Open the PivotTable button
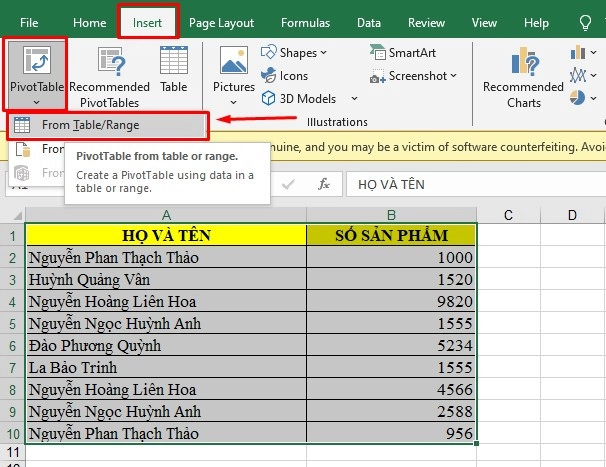This screenshot has width=606, height=467. click(x=35, y=72)
